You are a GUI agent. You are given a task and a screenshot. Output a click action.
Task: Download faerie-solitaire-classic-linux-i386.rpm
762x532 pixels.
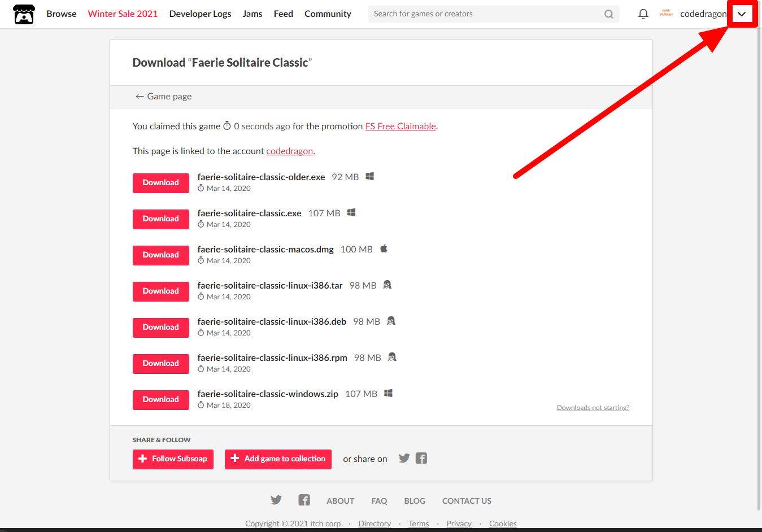coord(161,364)
